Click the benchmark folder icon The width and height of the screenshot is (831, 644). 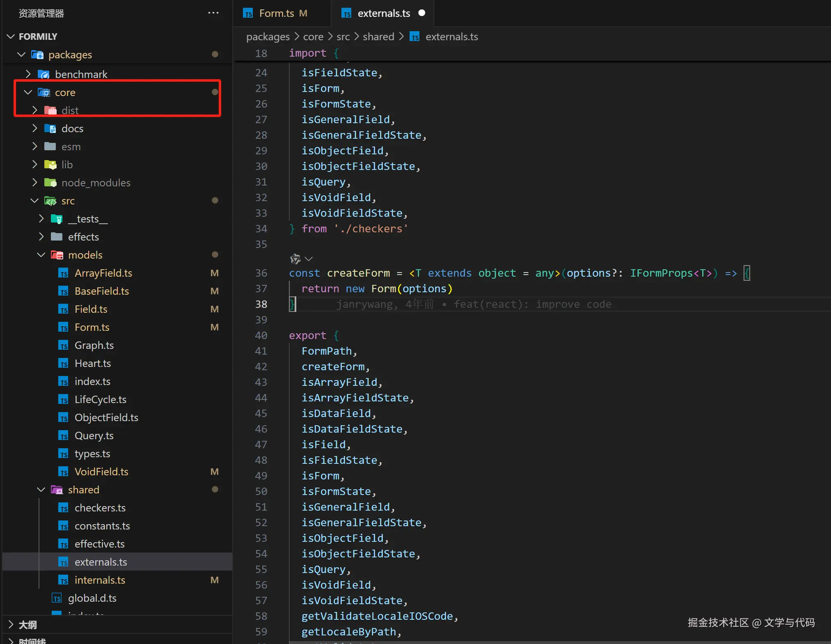point(43,74)
